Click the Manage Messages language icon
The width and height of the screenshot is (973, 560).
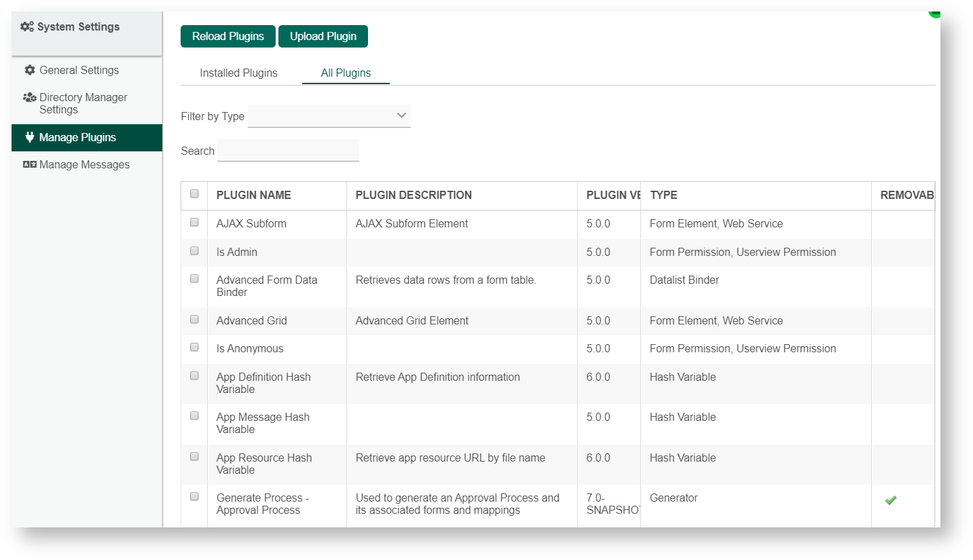[30, 165]
